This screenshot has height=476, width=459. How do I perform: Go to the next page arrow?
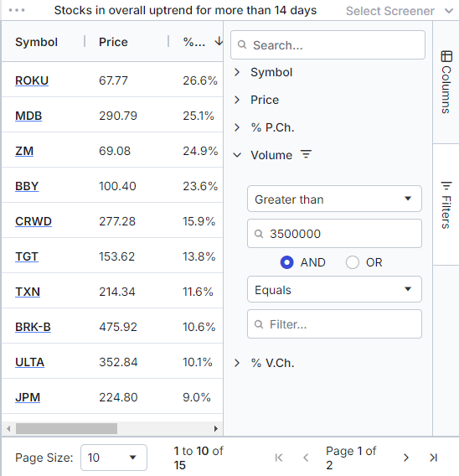[406, 458]
